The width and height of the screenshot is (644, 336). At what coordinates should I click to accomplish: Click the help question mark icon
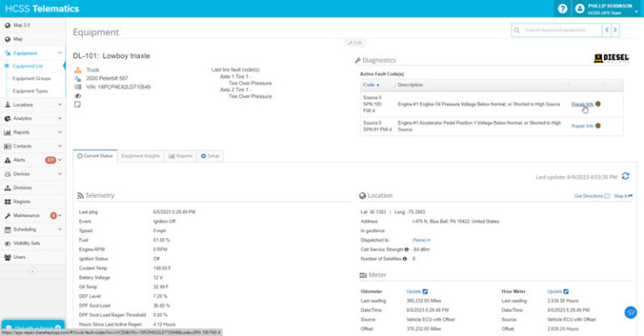[x=562, y=8]
